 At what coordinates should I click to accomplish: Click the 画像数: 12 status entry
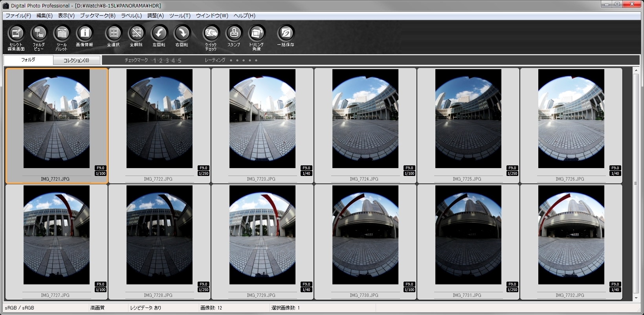pos(211,308)
